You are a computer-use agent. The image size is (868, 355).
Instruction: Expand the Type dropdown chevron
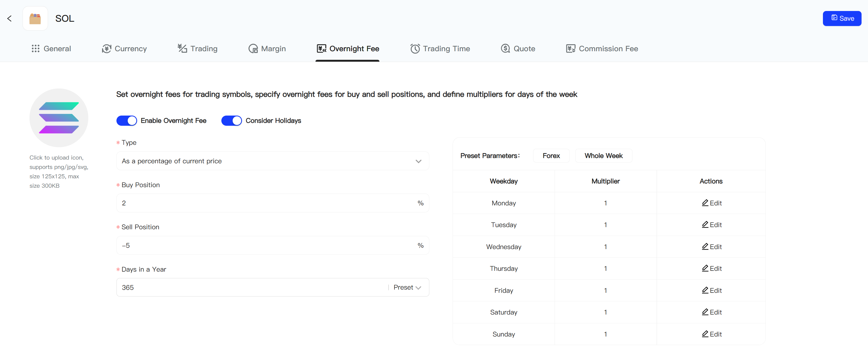click(419, 161)
